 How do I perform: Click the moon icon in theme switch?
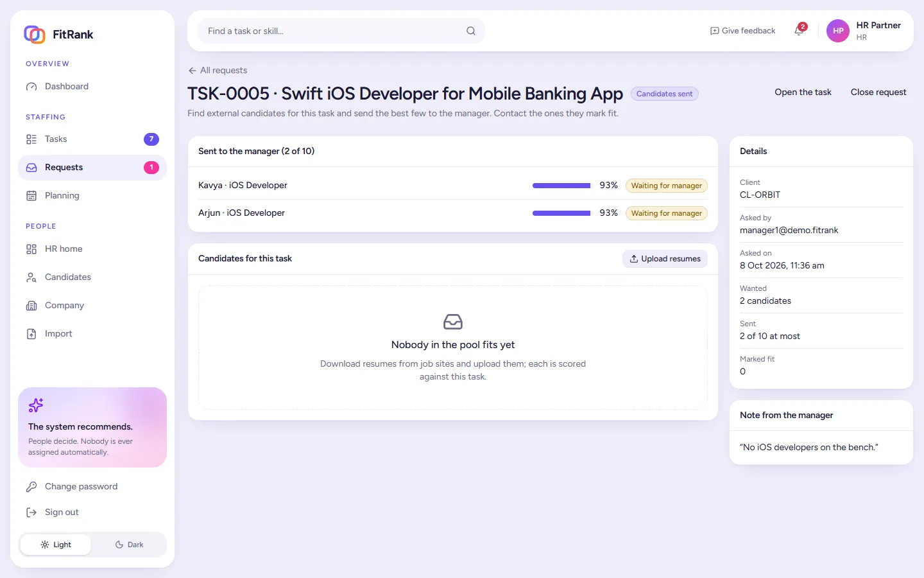pos(119,545)
